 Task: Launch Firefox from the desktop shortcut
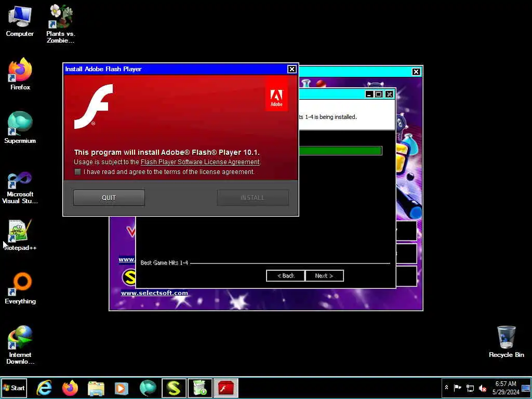(x=20, y=74)
